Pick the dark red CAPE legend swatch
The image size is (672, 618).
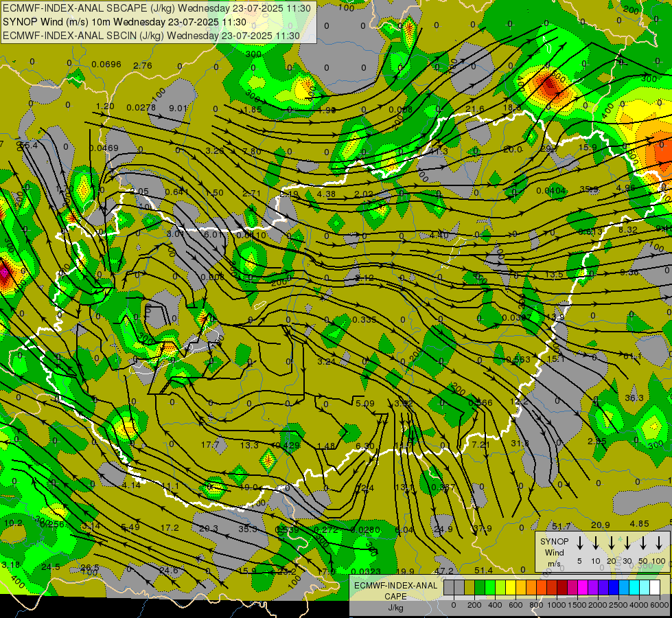coord(562,587)
